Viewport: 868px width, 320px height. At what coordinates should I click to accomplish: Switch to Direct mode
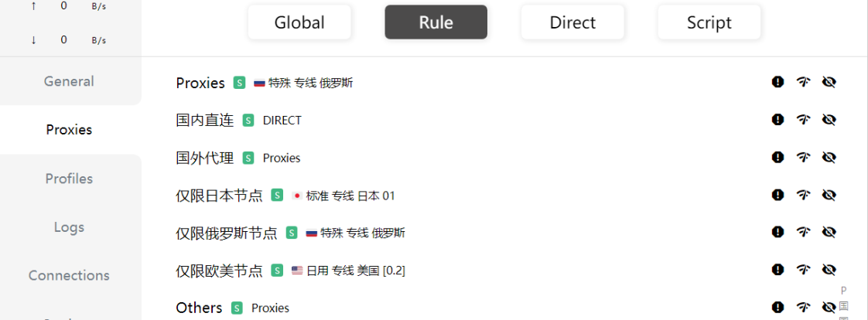click(x=572, y=22)
